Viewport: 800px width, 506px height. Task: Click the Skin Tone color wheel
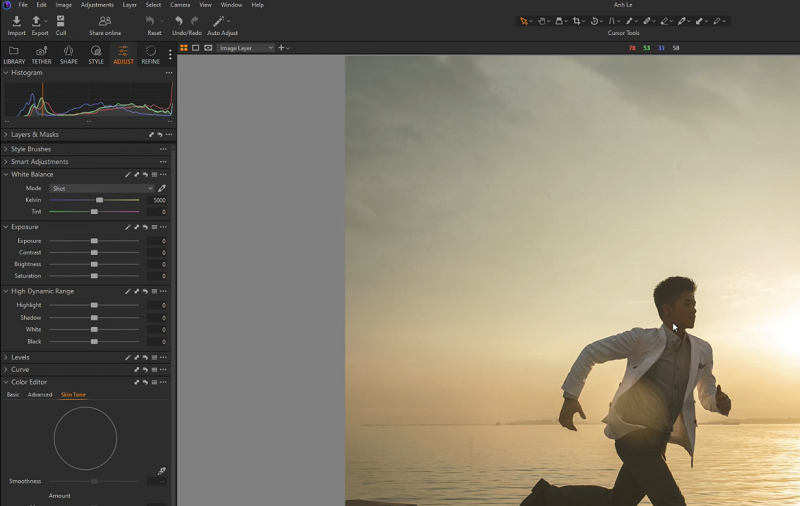coord(85,438)
